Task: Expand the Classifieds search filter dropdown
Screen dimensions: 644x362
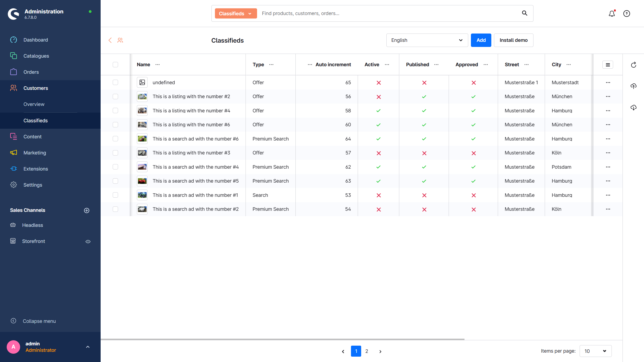Action: (x=236, y=13)
